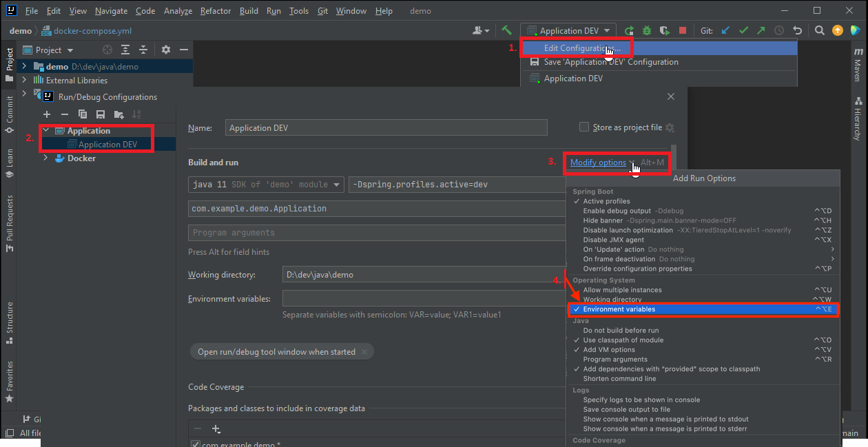The image size is (868, 447).
Task: Select Application DEV in the configurations tree
Action: click(107, 145)
